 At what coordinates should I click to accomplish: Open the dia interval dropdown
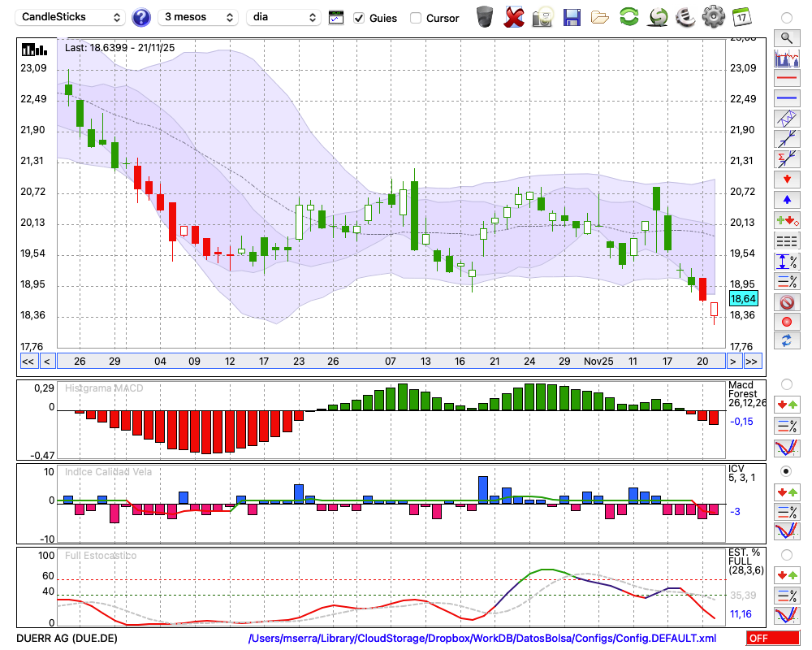[x=283, y=17]
